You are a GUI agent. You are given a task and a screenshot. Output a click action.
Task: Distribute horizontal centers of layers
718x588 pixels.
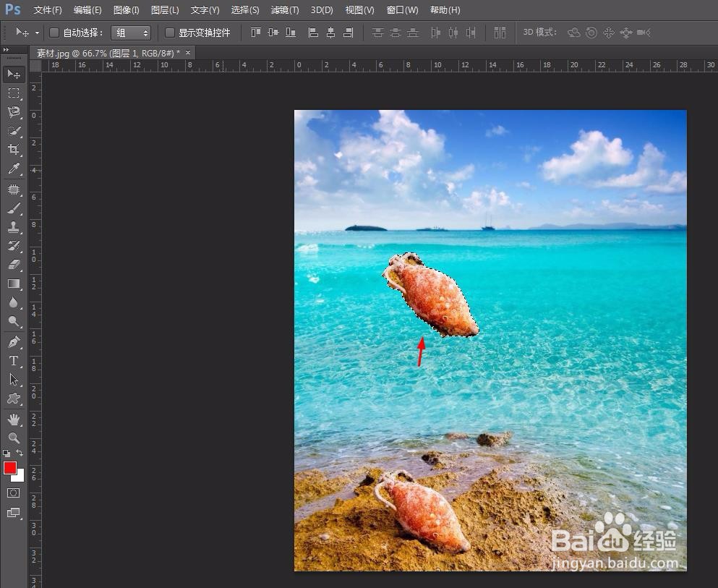point(453,33)
